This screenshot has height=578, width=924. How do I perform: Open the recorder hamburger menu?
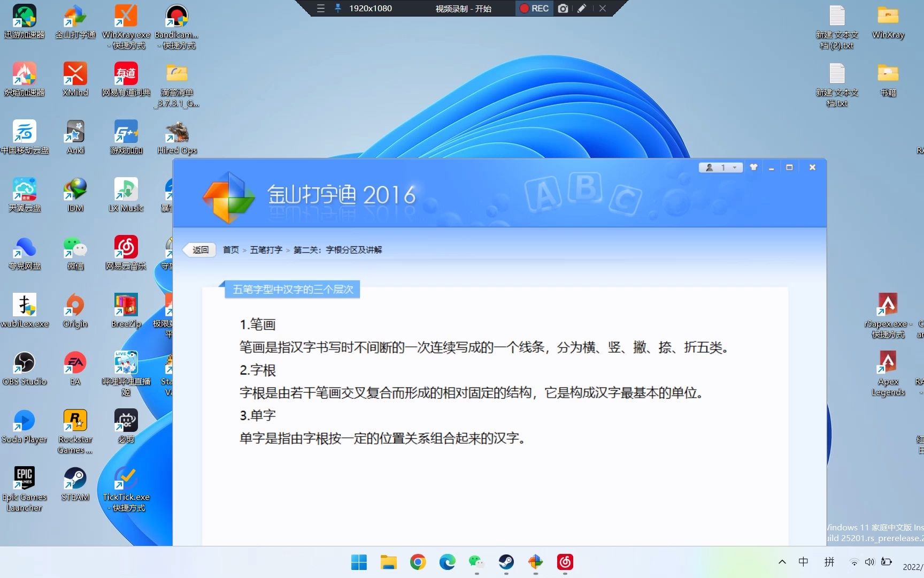click(x=321, y=9)
